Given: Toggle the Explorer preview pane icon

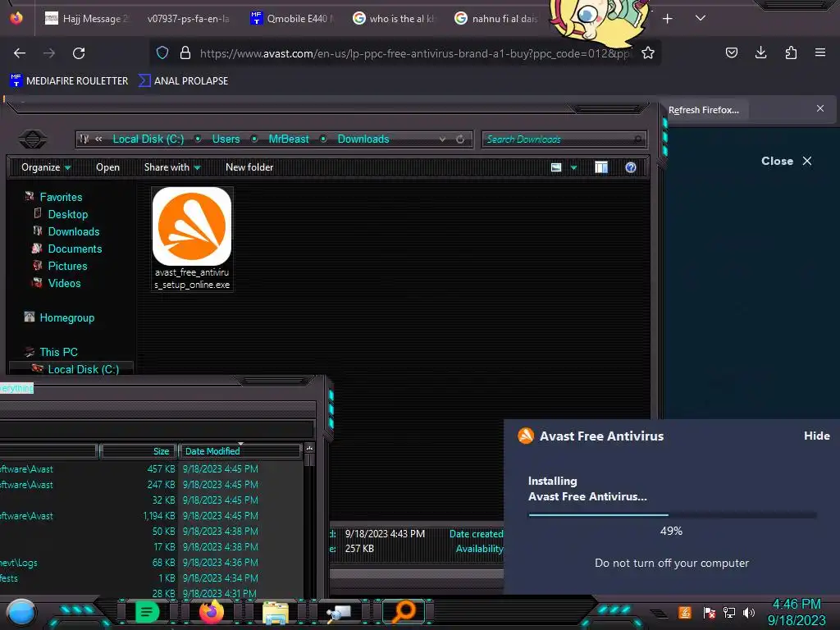Looking at the screenshot, I should pyautogui.click(x=601, y=167).
